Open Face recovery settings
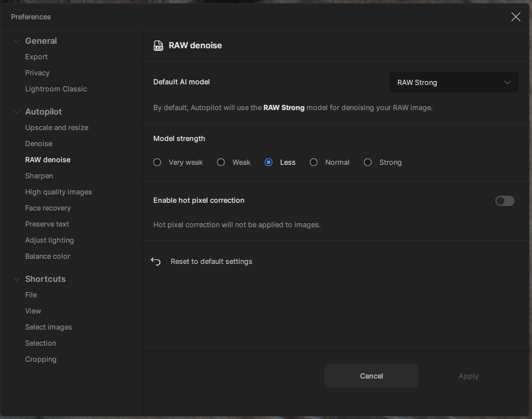This screenshot has height=419, width=532. pyautogui.click(x=48, y=208)
